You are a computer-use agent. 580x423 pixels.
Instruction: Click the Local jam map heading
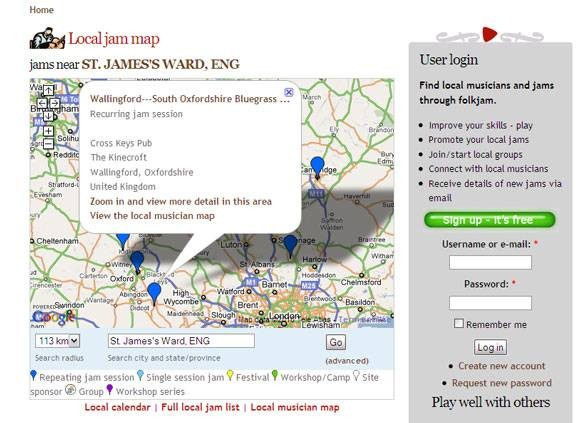click(x=114, y=39)
